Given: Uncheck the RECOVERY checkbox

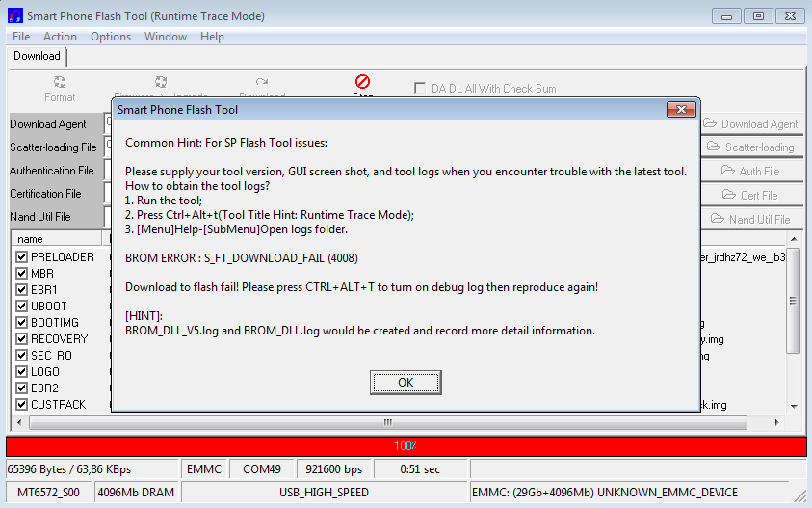Looking at the screenshot, I should click(22, 338).
